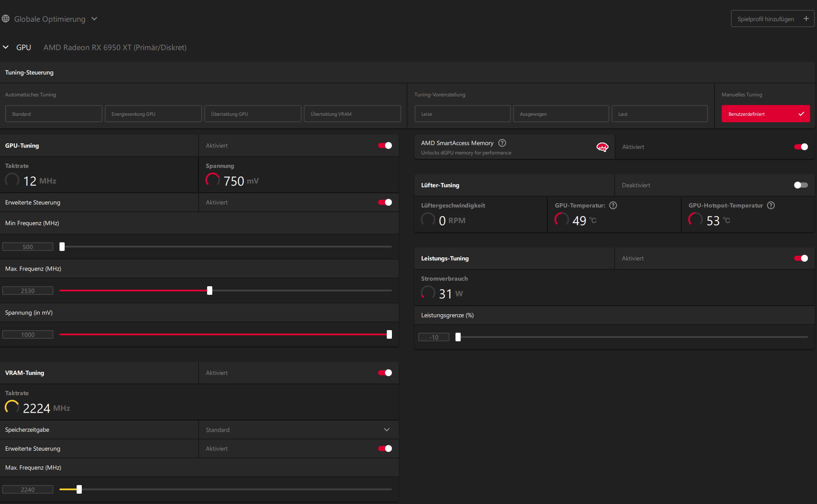Click the Lüftergeschwindigkeit gauge icon

428,220
